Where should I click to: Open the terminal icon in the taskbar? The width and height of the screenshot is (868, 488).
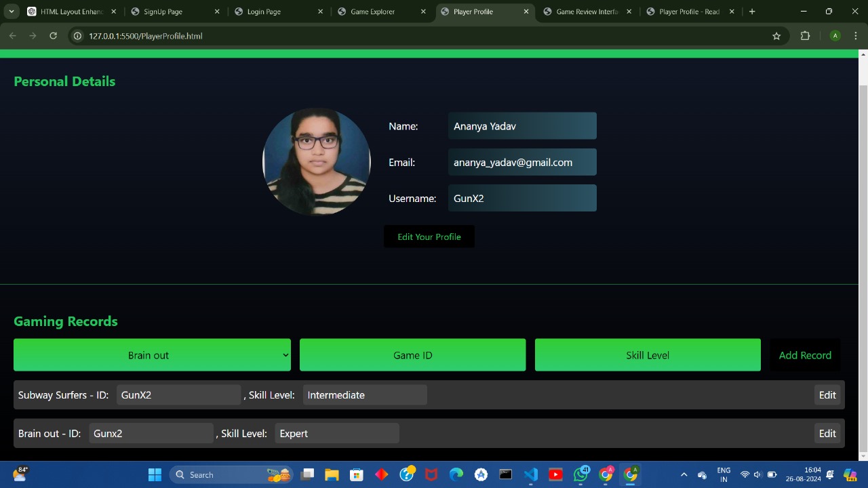[505, 474]
